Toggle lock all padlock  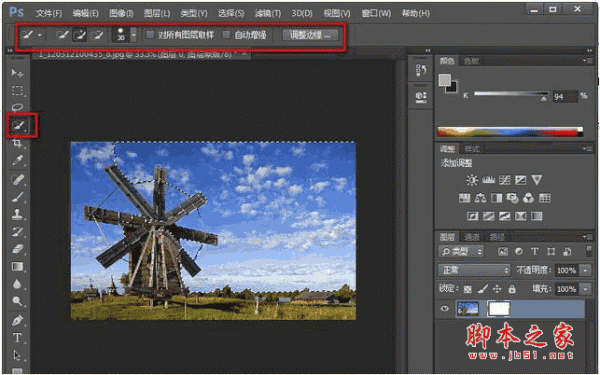[x=512, y=289]
